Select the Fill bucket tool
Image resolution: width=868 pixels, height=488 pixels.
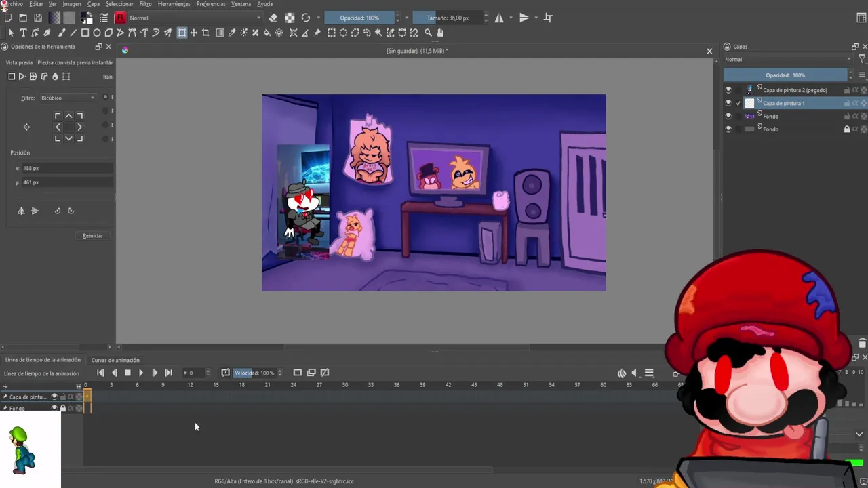pyautogui.click(x=267, y=33)
